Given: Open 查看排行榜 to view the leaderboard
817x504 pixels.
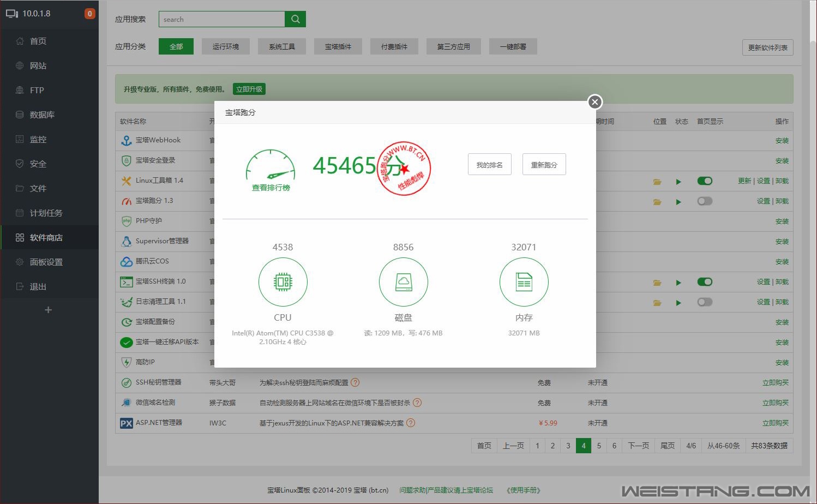Looking at the screenshot, I should 270,188.
